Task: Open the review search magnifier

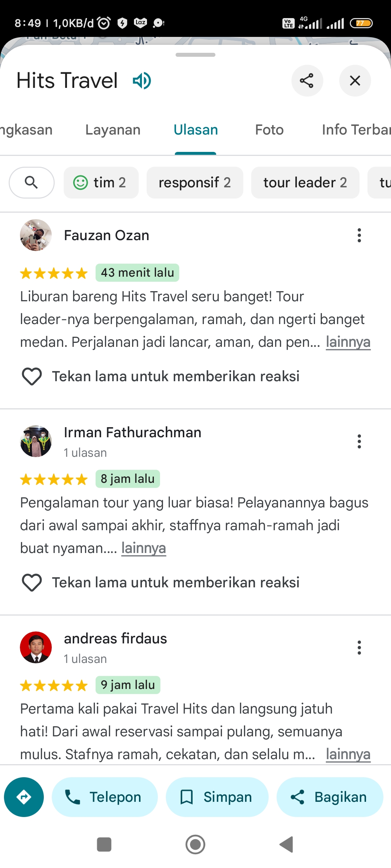Action: coord(31,183)
